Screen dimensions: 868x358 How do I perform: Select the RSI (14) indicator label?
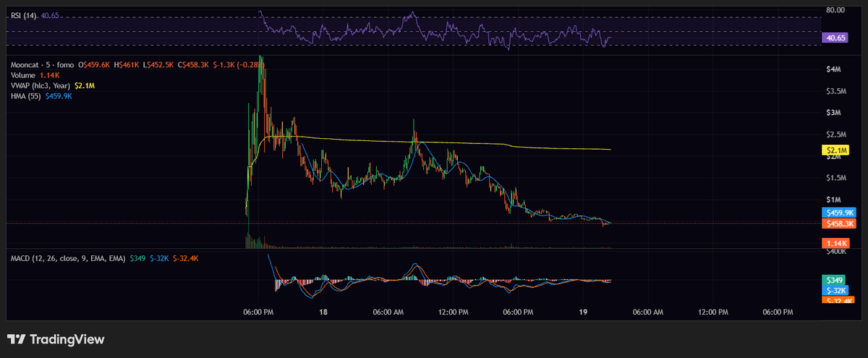[x=23, y=15]
